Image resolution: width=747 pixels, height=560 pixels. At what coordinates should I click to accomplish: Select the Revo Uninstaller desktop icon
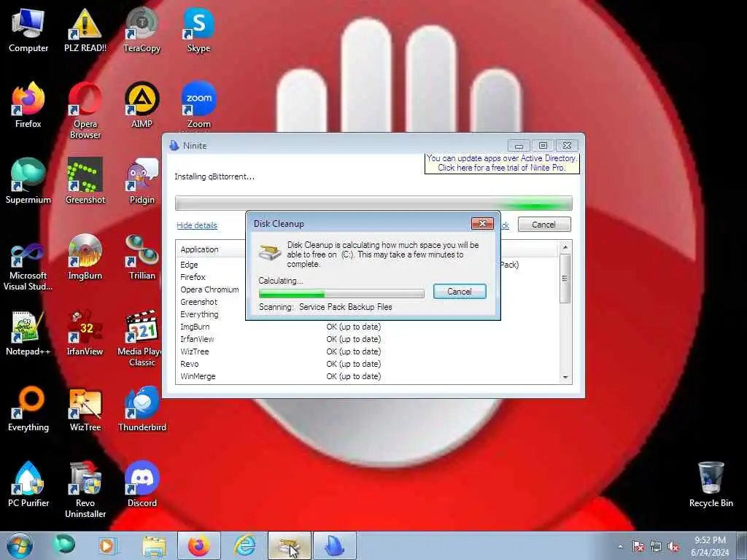(x=85, y=489)
